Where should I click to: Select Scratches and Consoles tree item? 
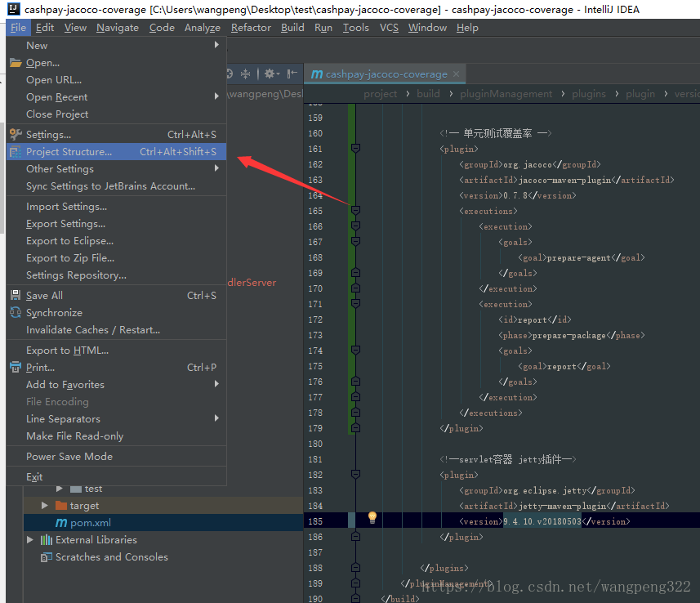pyautogui.click(x=112, y=557)
